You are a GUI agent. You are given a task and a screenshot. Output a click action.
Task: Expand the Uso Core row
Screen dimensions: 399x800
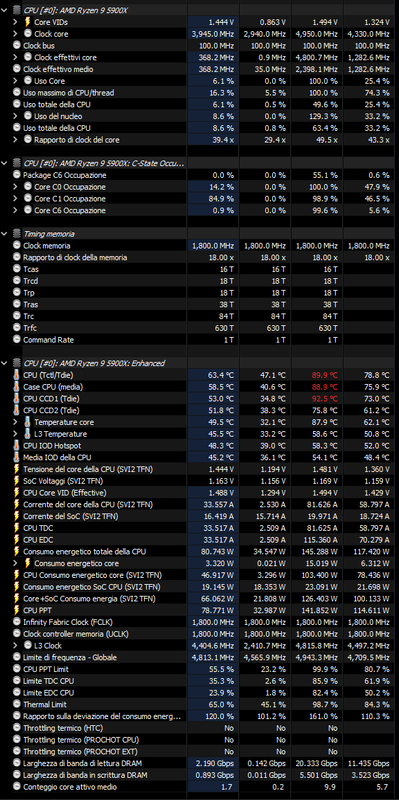(x=16, y=81)
